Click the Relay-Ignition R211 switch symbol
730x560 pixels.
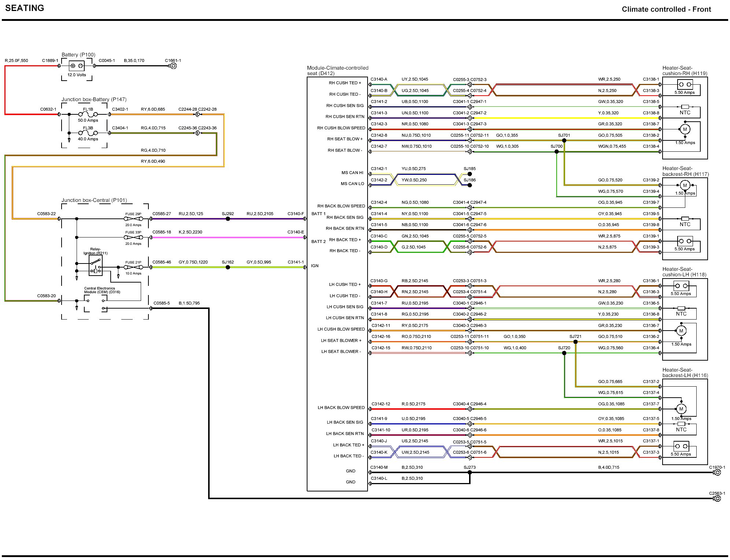tap(96, 262)
